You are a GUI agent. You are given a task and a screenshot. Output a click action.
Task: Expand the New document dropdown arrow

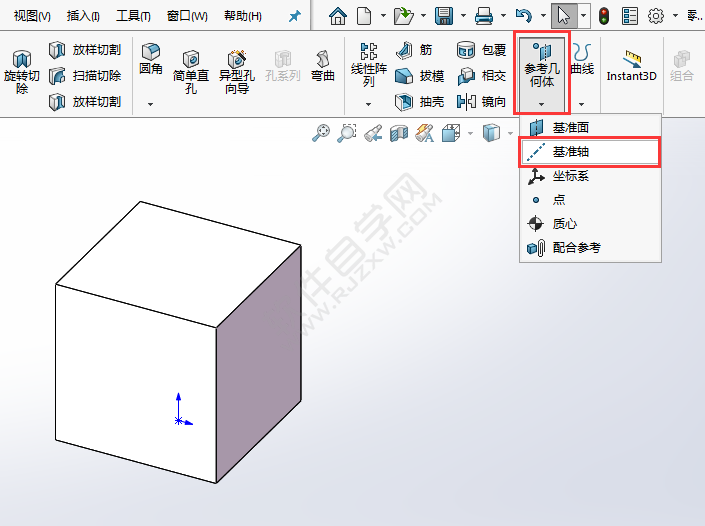[x=383, y=16]
